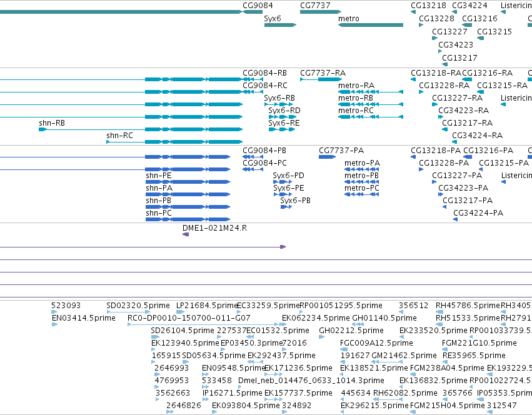
Task: Select the EST label 2646993
Action: [171, 369]
